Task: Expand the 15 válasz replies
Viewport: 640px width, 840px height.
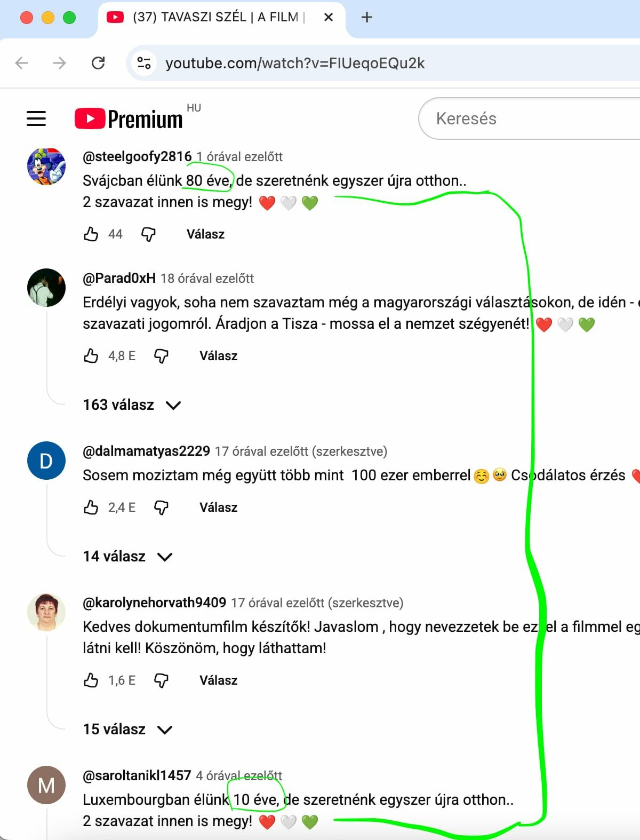Action: point(128,730)
